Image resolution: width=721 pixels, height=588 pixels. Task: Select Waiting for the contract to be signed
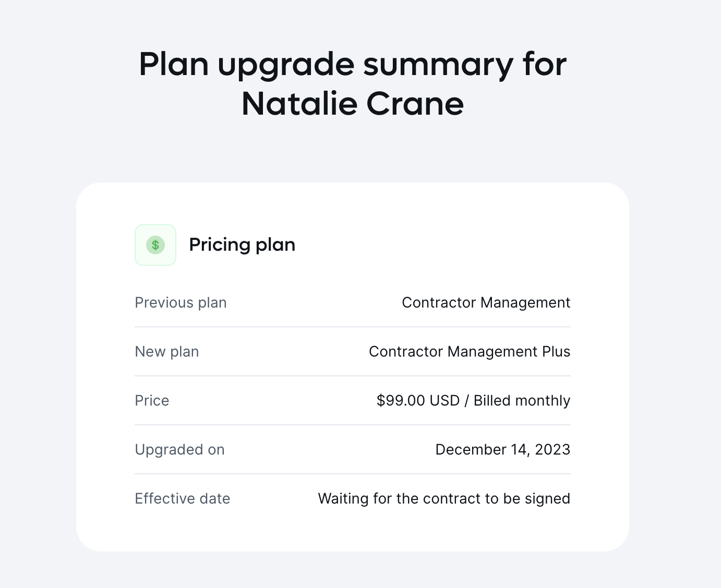(x=444, y=499)
